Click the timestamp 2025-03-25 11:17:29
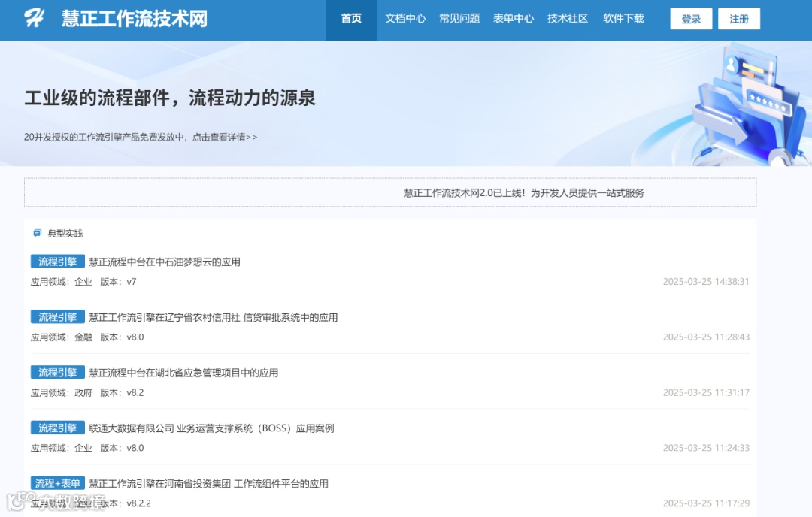 (x=706, y=503)
